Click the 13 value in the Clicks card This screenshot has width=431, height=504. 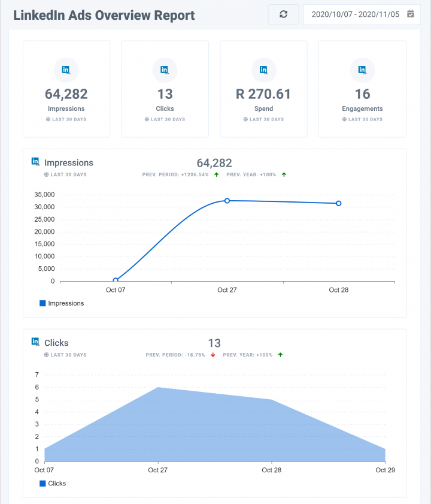(x=165, y=94)
